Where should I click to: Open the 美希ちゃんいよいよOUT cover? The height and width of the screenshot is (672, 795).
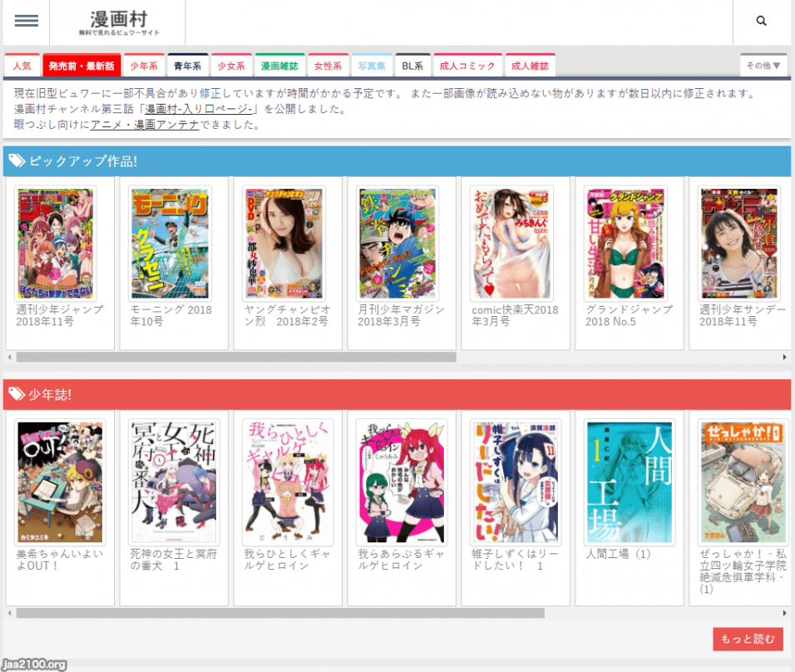[61, 482]
